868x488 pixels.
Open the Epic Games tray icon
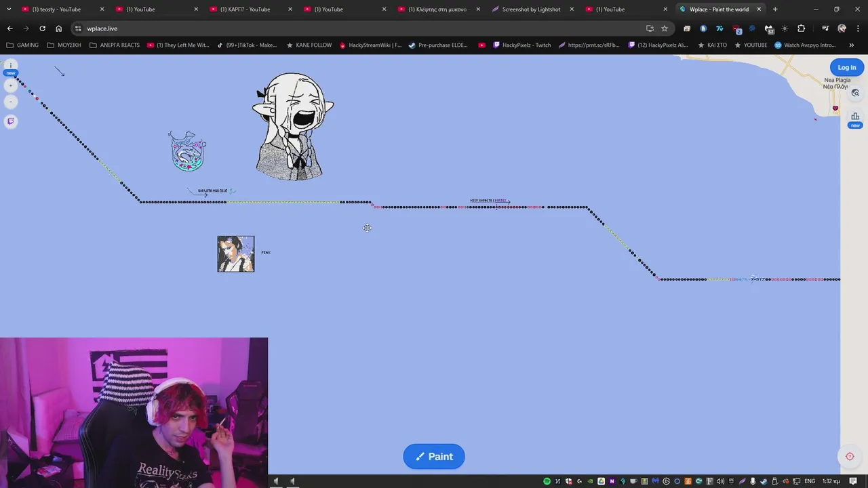[731, 481]
